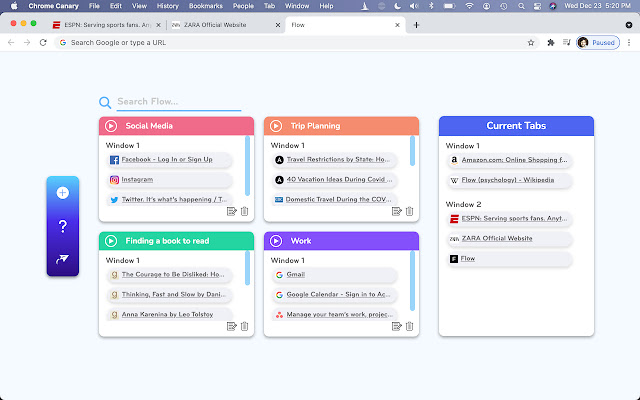Click the Trip Planning card scrollbar
Image resolution: width=640 pixels, height=400 pixels.
(x=412, y=151)
